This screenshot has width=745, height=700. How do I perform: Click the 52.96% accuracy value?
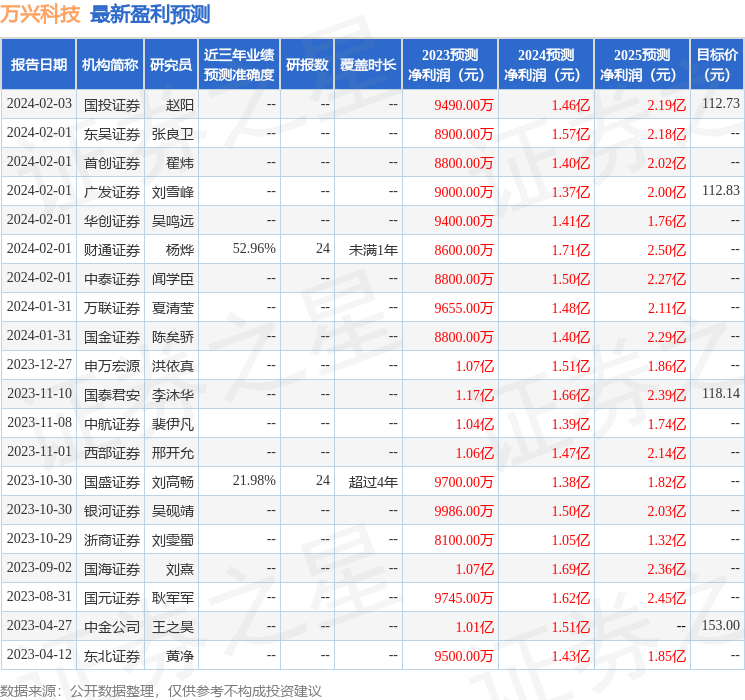254,249
